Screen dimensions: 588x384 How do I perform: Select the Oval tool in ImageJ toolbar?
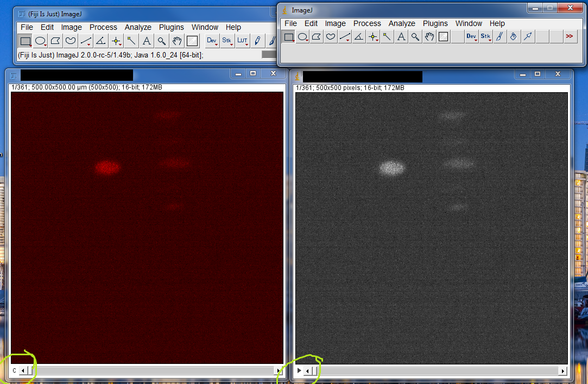click(x=303, y=37)
